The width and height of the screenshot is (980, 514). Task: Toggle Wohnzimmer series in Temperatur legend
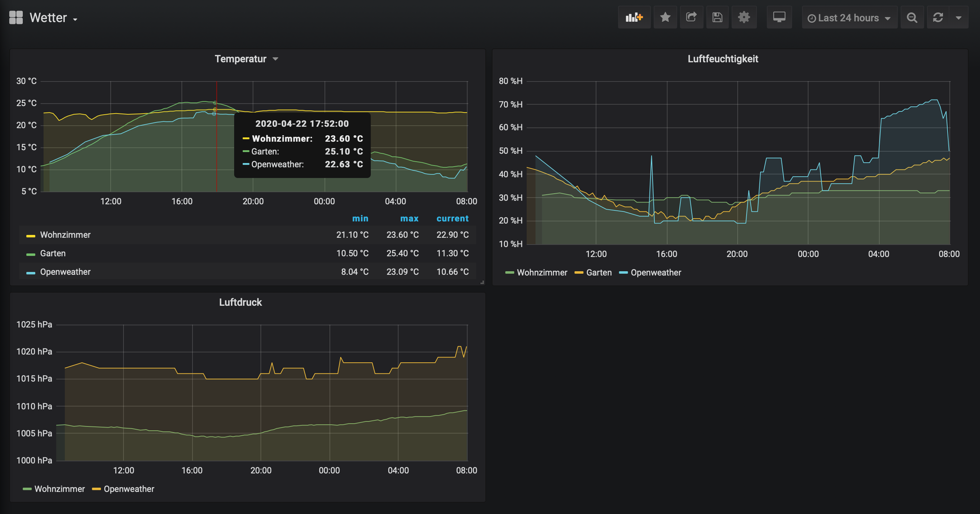65,235
